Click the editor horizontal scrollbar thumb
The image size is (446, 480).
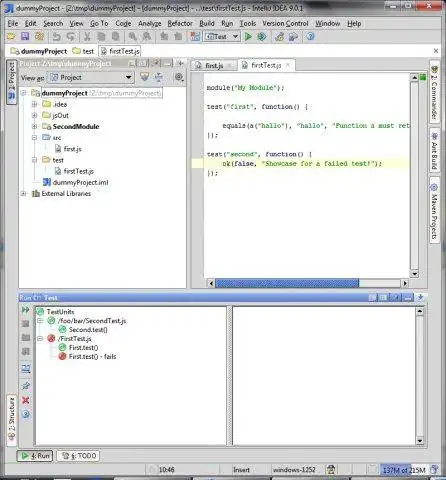(x=287, y=283)
